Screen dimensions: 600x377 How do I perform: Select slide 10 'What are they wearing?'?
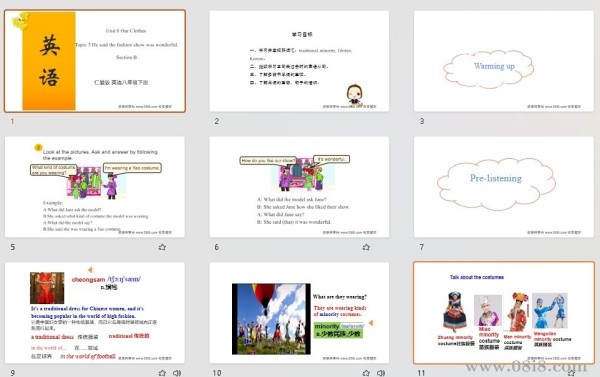coord(299,313)
